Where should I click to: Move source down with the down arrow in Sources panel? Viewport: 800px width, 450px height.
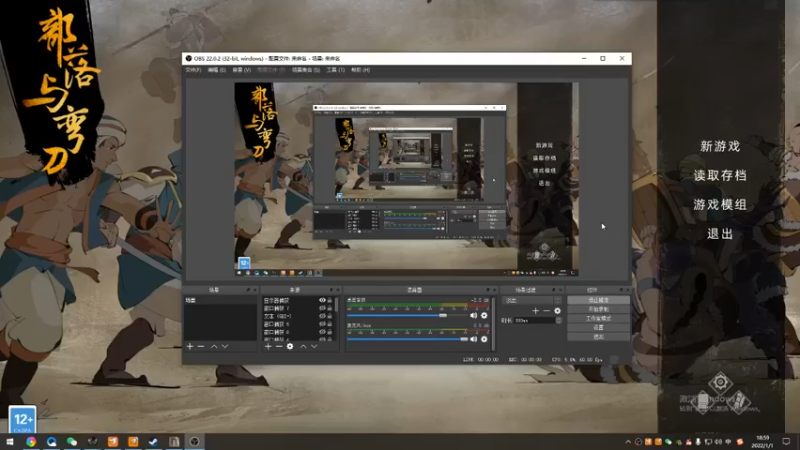click(314, 346)
